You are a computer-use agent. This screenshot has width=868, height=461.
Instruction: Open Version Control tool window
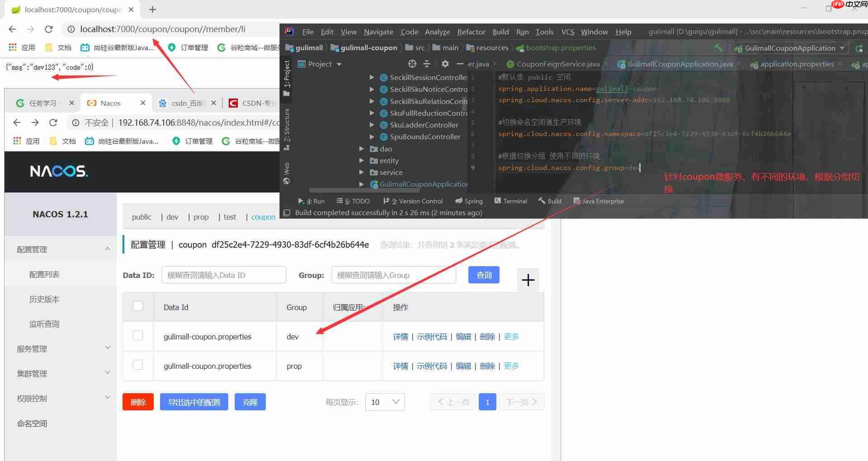tap(413, 201)
